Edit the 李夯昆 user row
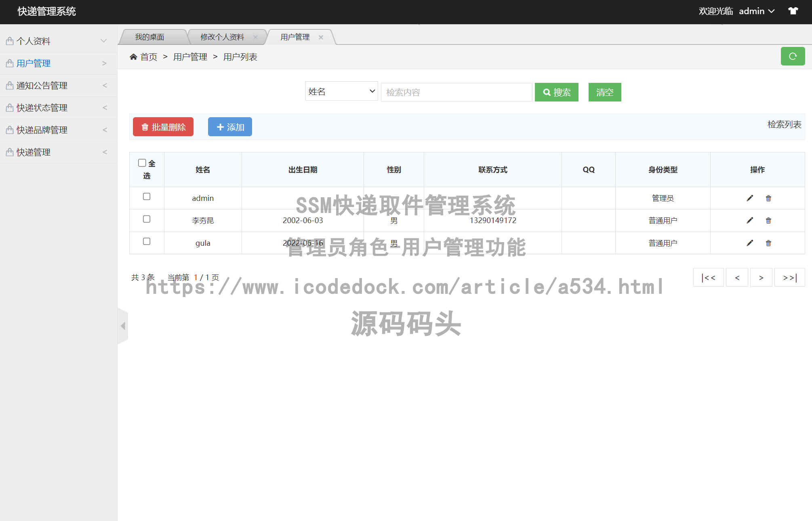Viewport: 812px width, 521px height. click(749, 220)
